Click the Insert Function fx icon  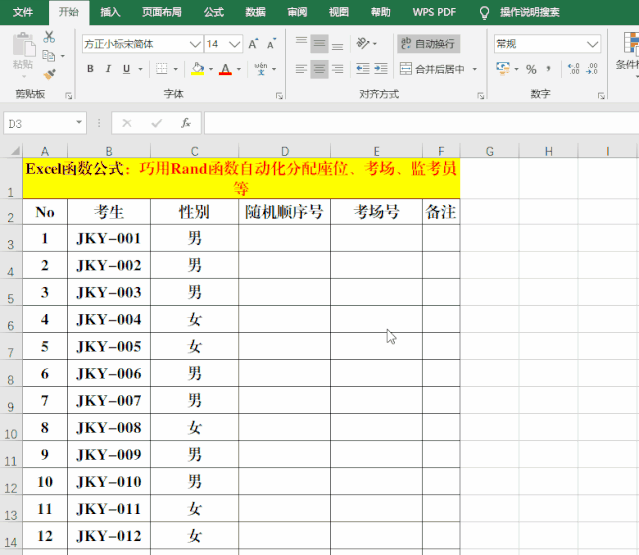click(x=186, y=123)
